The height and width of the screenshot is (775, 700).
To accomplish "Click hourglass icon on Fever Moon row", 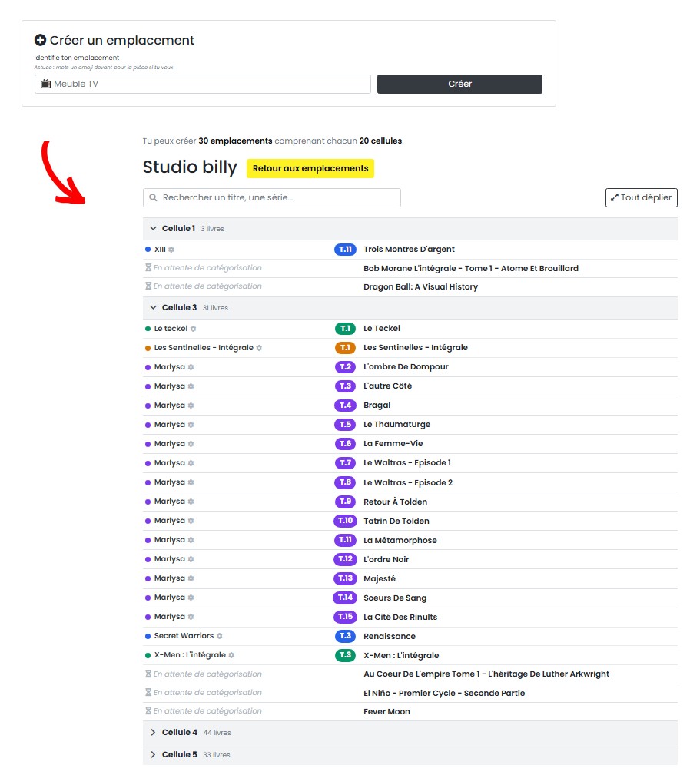I will click(148, 711).
